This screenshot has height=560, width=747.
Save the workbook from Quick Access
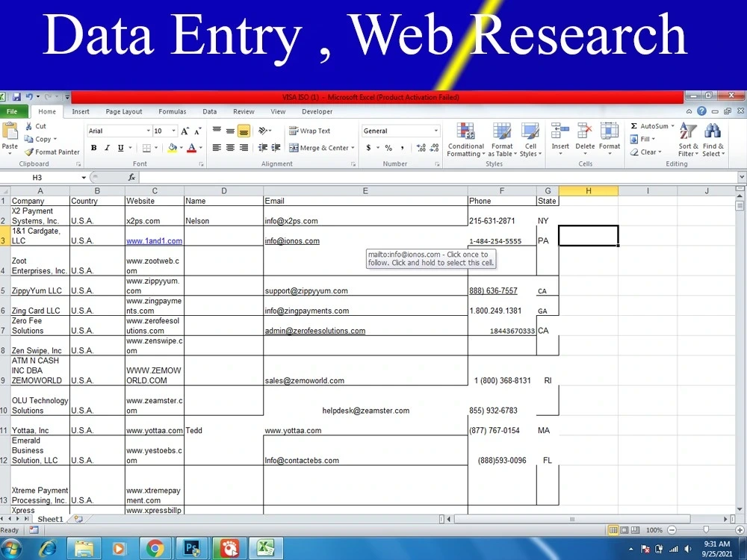click(16, 97)
